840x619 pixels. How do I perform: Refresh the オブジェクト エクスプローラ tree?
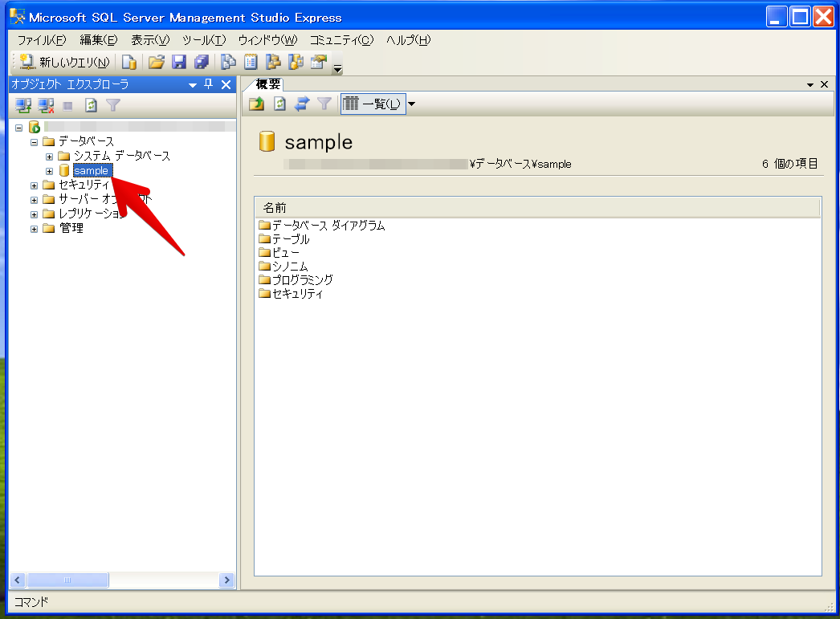[91, 105]
